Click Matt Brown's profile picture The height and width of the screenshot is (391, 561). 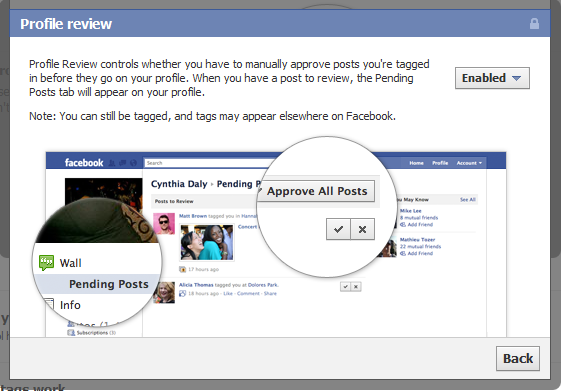[164, 224]
